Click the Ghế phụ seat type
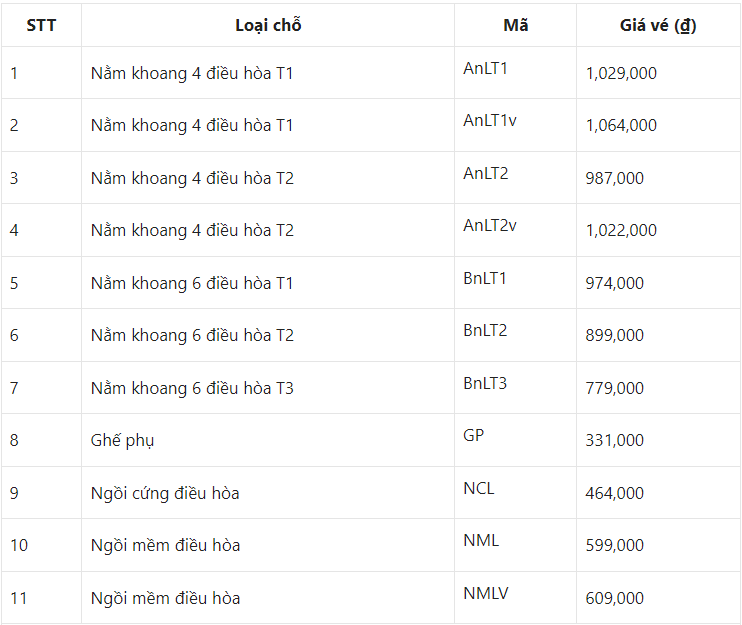Screen dimensions: 742x625 point(122,440)
